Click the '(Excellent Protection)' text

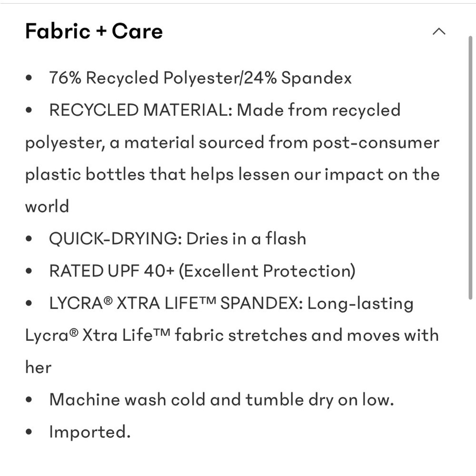(267, 271)
